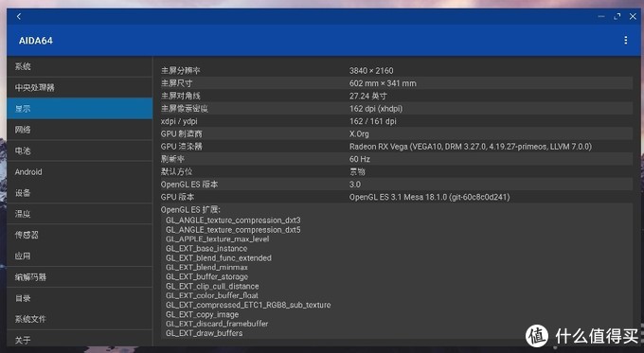
Task: Open the 编解码器 sidebar section
Action: tap(80, 277)
